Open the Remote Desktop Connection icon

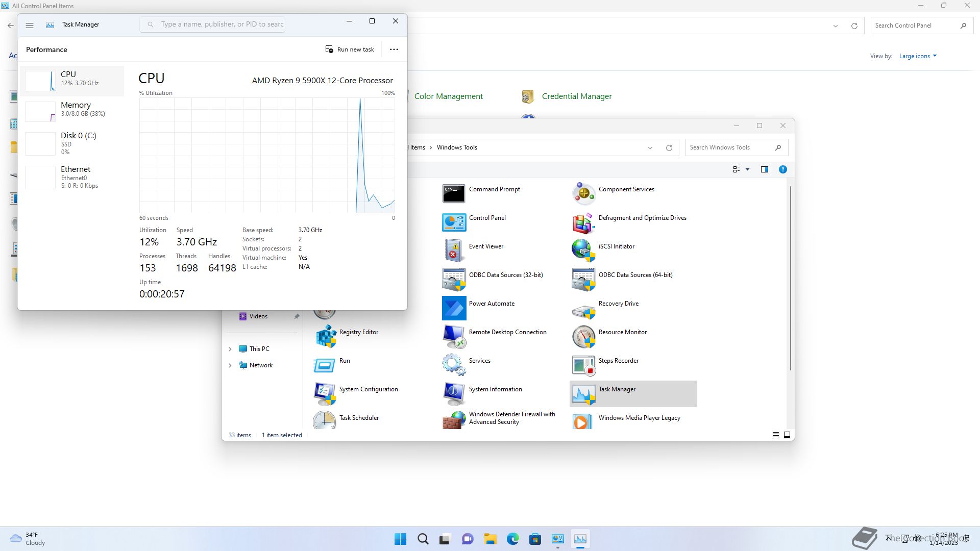[x=454, y=337]
